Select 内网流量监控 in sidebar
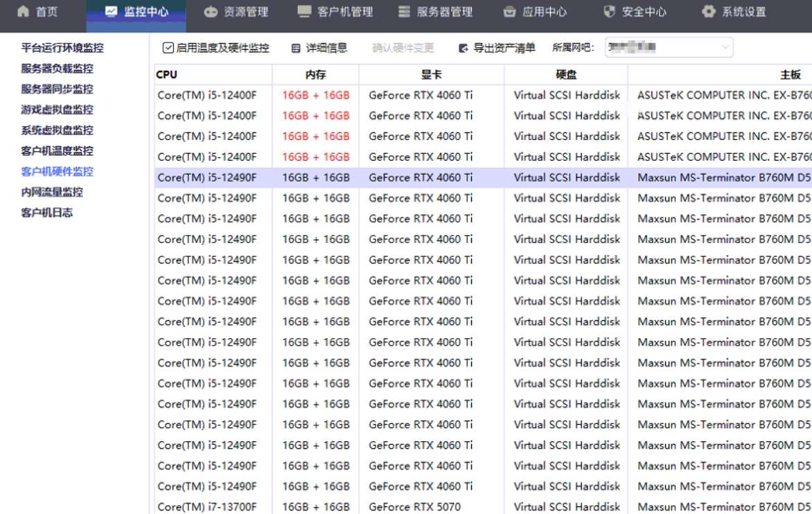This screenshot has height=514, width=812. pos(52,192)
